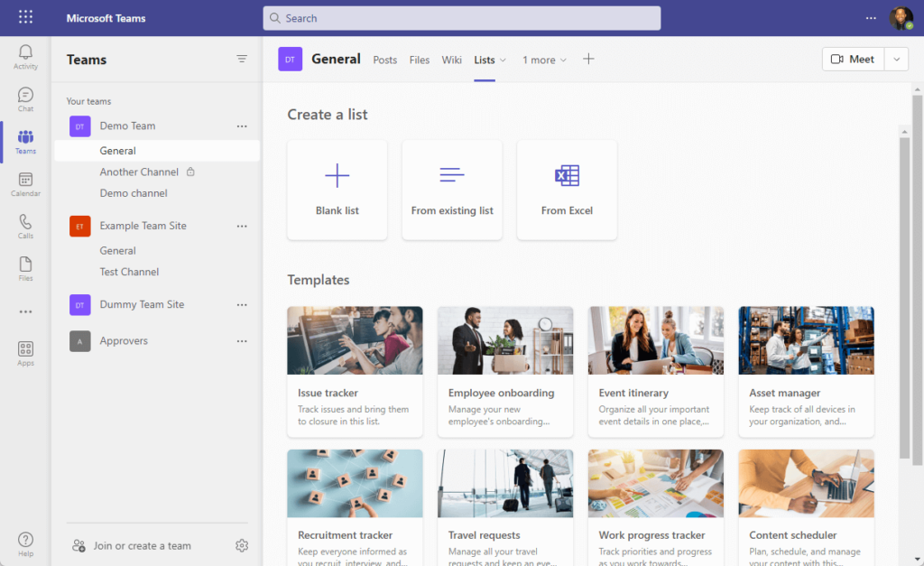The height and width of the screenshot is (566, 924).
Task: Open the Files icon in left rail
Action: coord(25,269)
